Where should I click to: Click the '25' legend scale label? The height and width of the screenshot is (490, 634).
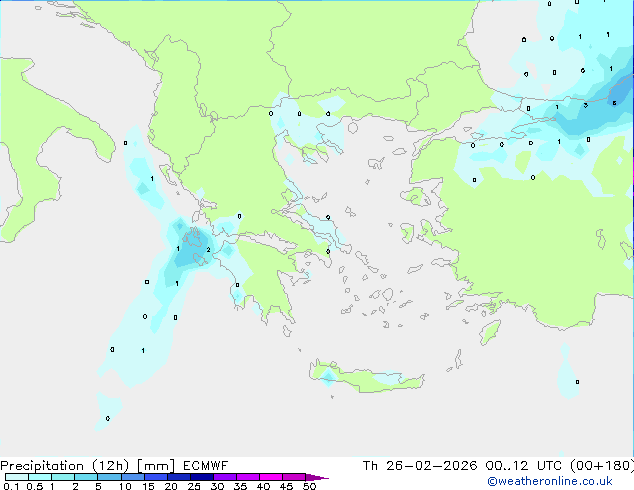(194, 486)
